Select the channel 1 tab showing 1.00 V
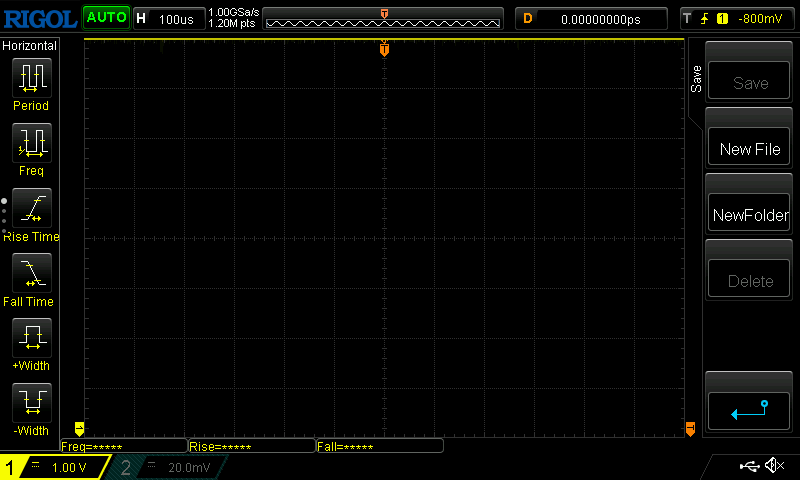Screen dimensions: 800x480 coord(55,467)
